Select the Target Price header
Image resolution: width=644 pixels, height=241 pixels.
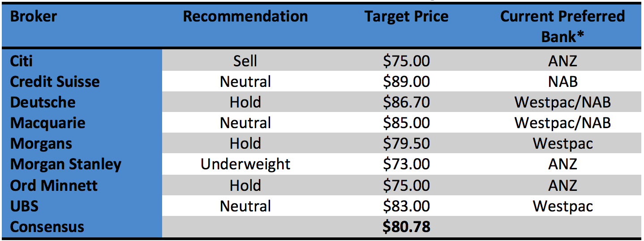(x=406, y=17)
